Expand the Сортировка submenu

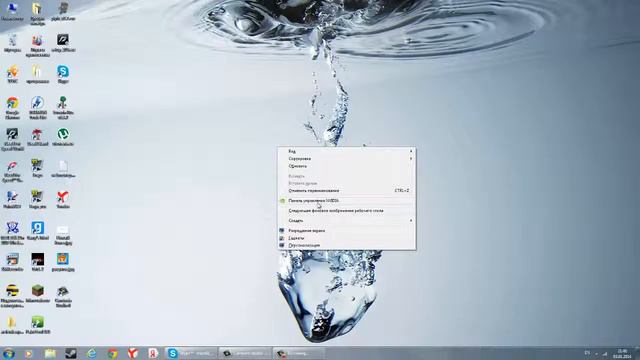tap(347, 159)
